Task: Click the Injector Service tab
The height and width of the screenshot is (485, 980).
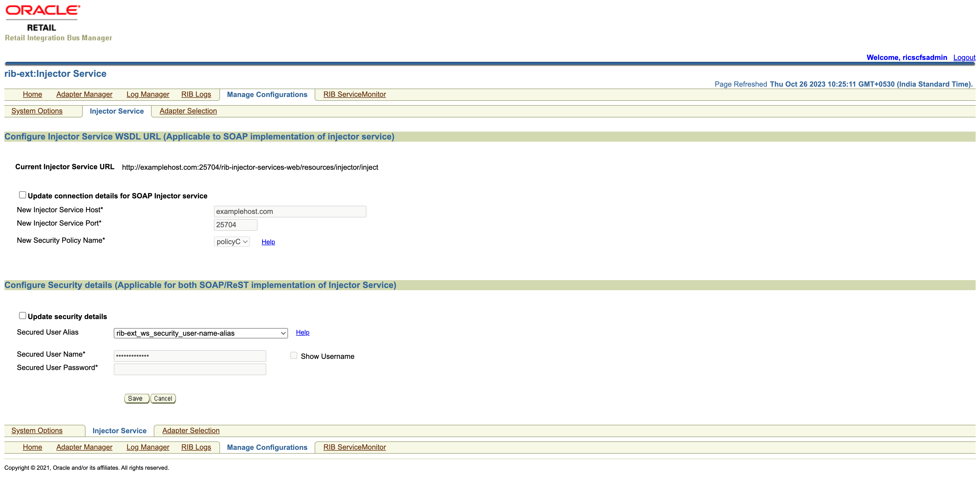Action: 116,111
